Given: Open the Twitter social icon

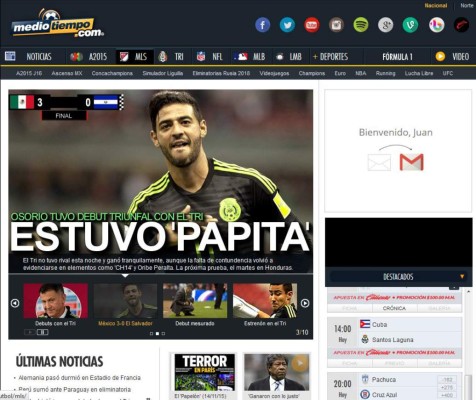Looking at the screenshot, I should 287,25.
